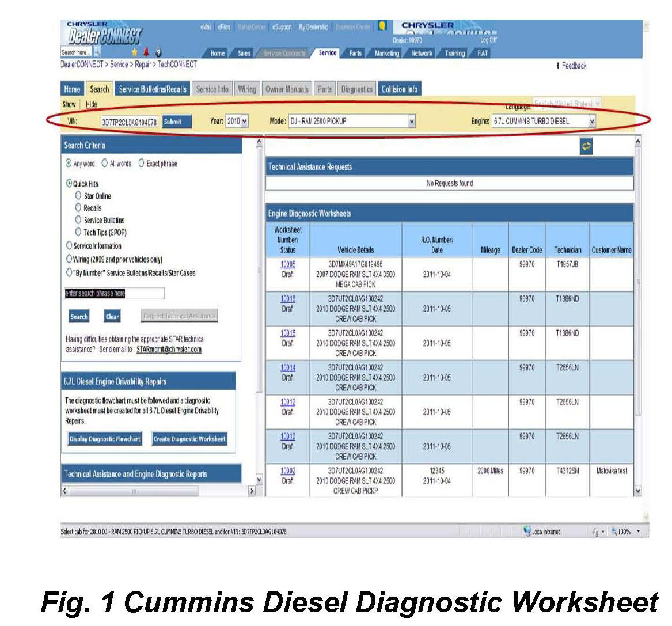Open the FIAT navigation tab

pos(482,53)
